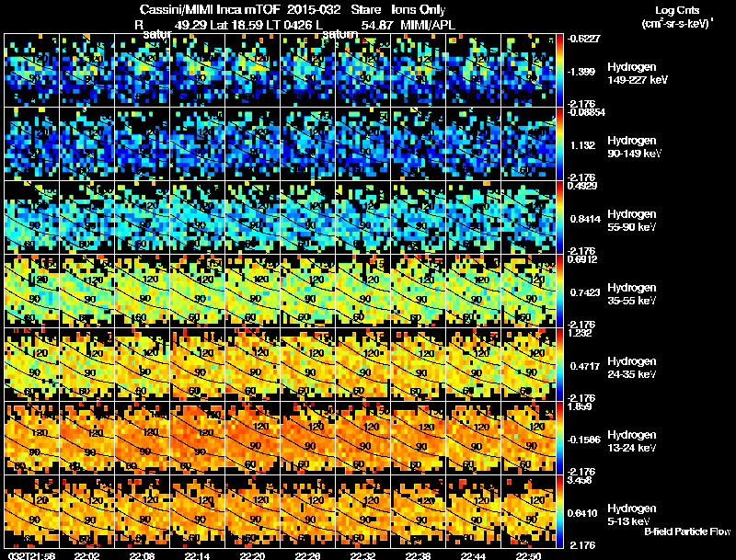
Task: Click the Hydrogen 35-55 keV row label
Action: (x=632, y=294)
